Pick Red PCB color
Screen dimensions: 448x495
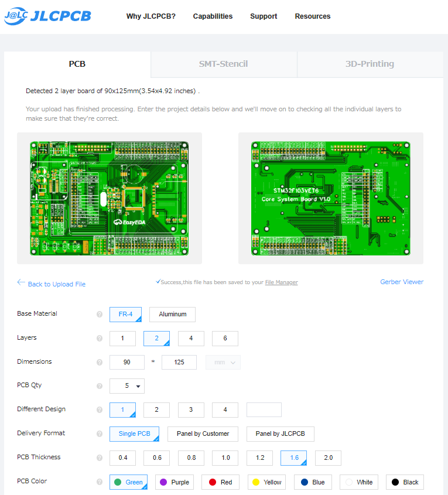(221, 482)
